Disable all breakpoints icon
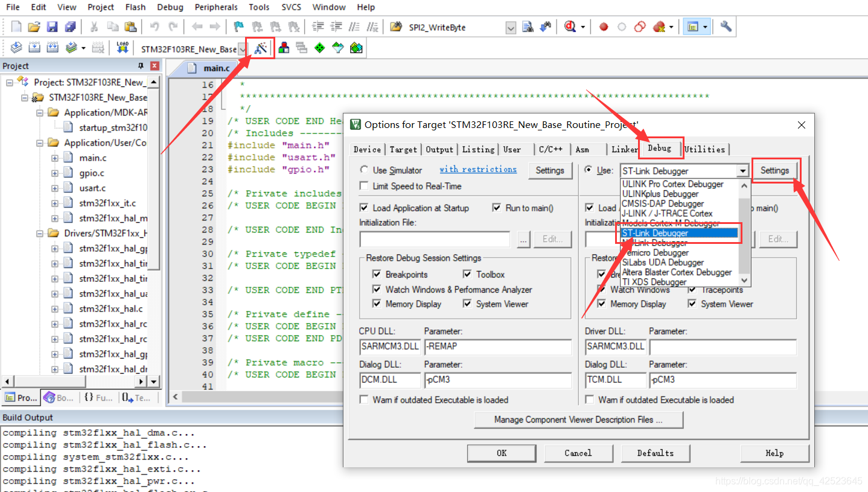 coord(640,27)
